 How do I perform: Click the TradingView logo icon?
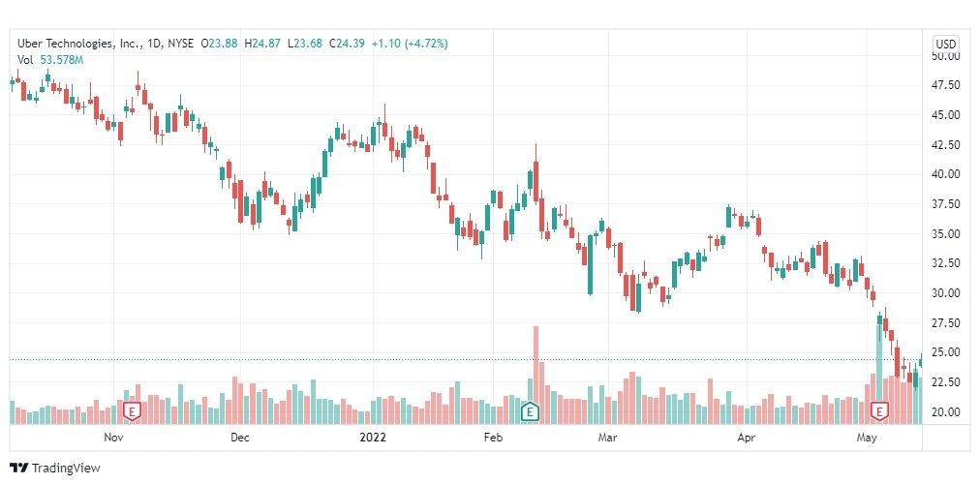(x=20, y=468)
